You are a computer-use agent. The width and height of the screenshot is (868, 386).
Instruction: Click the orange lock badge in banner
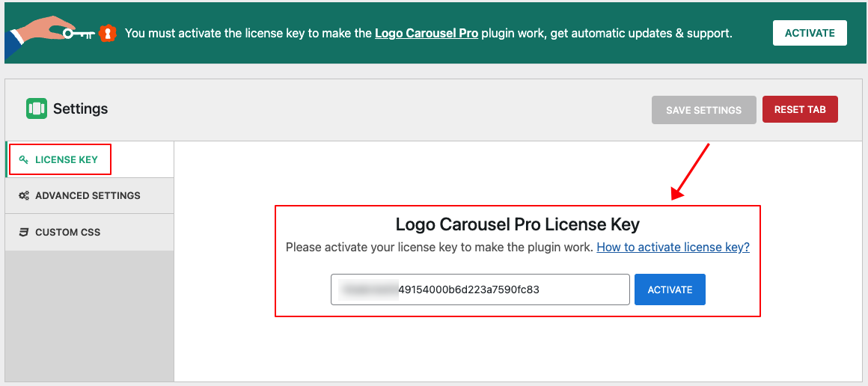tap(109, 34)
